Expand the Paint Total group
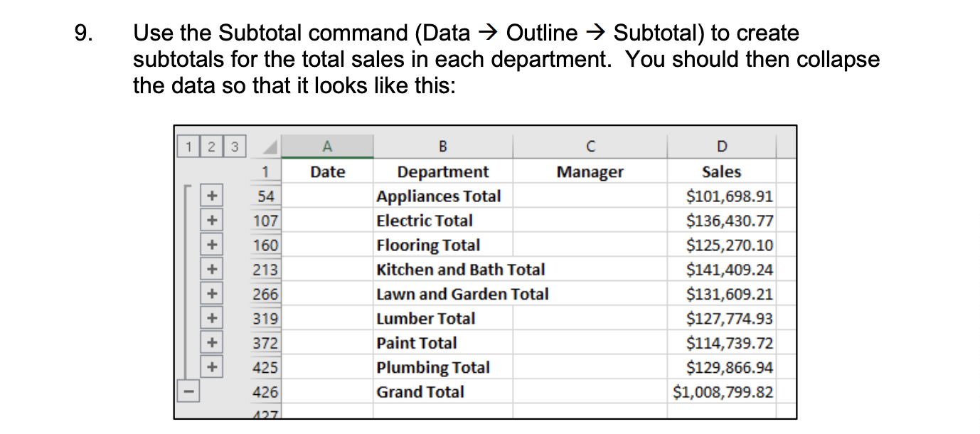The height and width of the screenshot is (434, 980). click(212, 343)
